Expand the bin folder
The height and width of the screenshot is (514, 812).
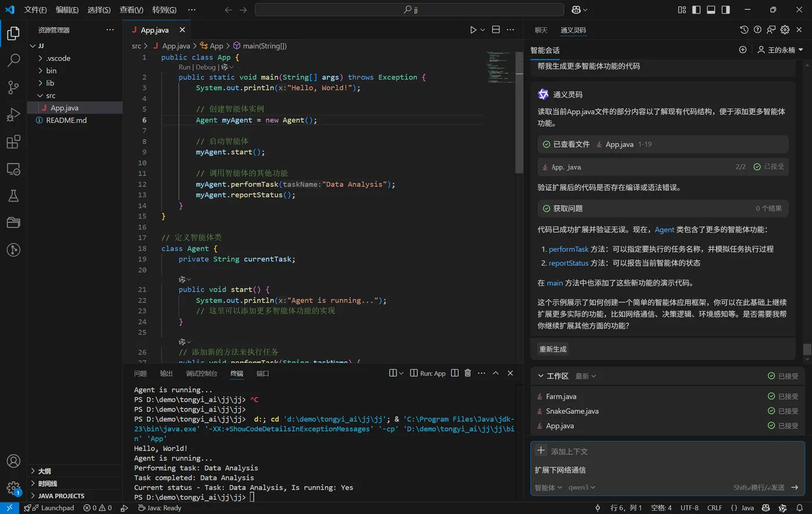(x=75, y=71)
